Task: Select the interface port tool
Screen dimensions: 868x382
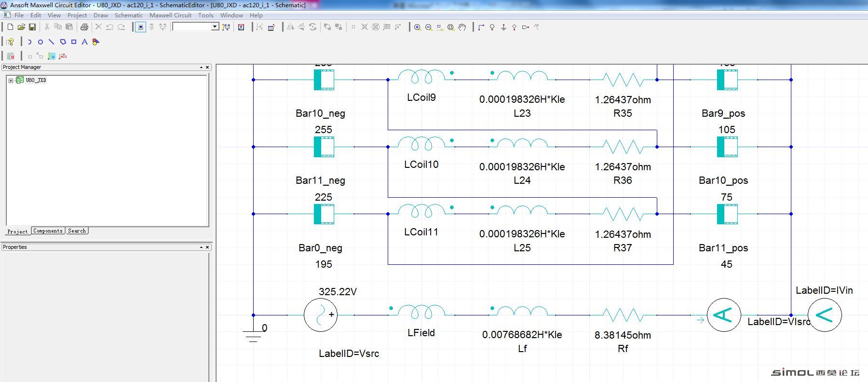Action: pos(526,27)
